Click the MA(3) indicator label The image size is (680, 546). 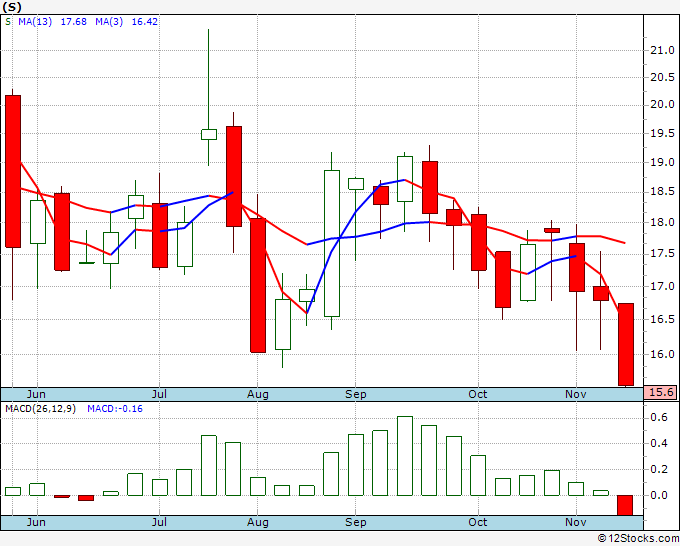coord(109,22)
